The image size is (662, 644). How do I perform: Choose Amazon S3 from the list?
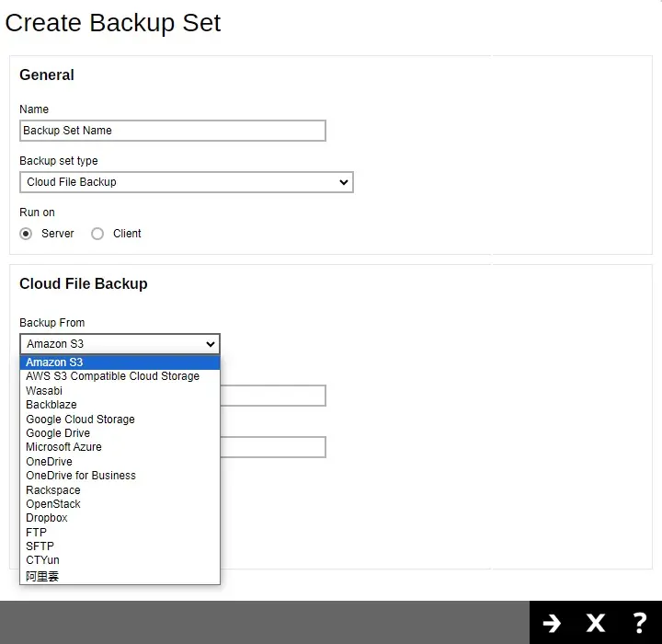coord(120,362)
